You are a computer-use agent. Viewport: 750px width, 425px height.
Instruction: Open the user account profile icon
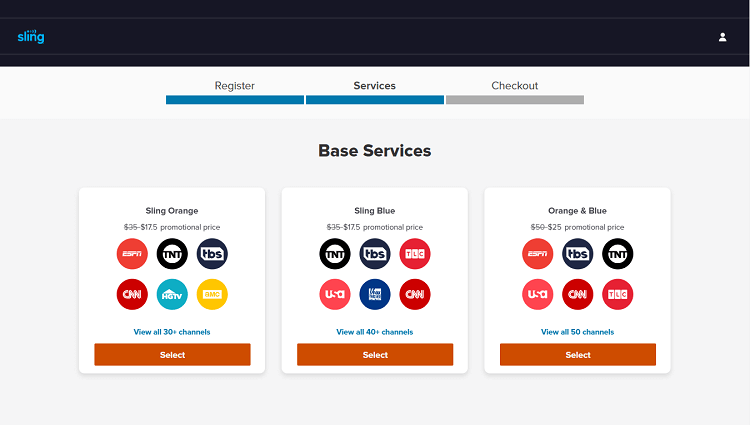(x=722, y=37)
